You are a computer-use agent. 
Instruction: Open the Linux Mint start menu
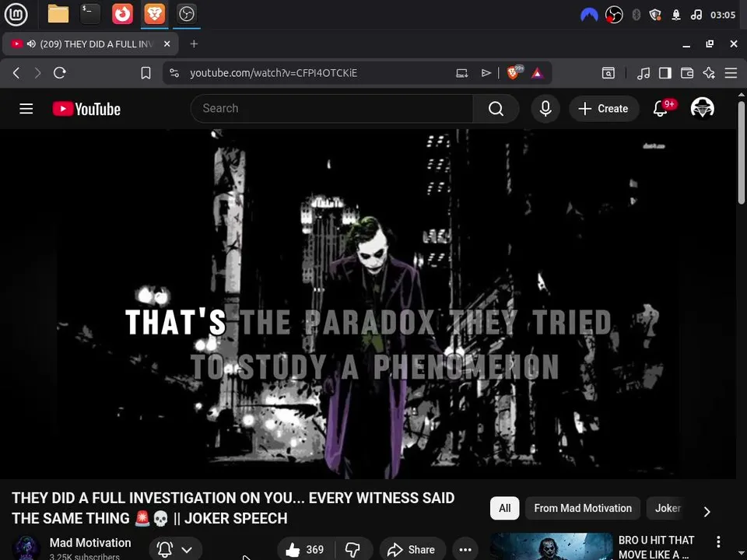coord(16,14)
